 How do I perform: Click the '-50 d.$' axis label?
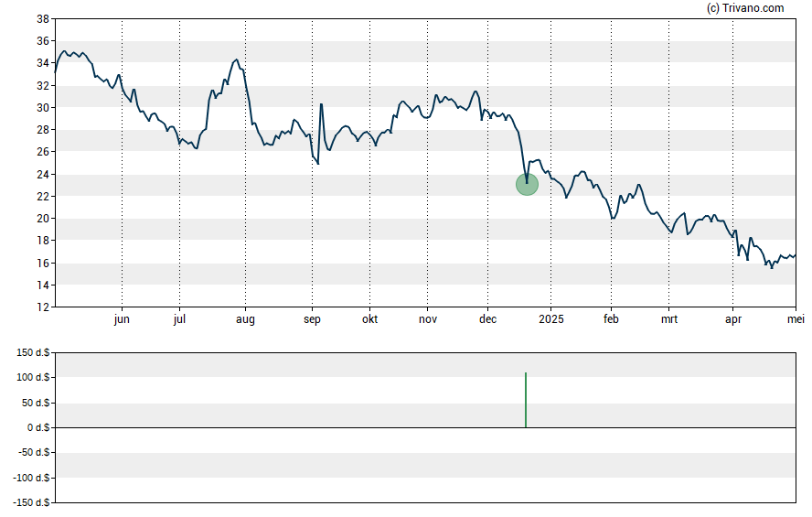click(x=34, y=452)
